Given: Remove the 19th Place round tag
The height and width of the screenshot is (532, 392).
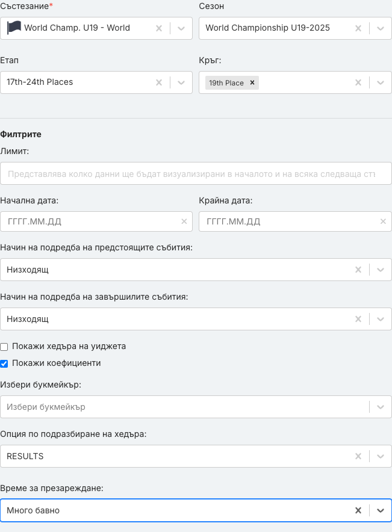Looking at the screenshot, I should pos(252,82).
